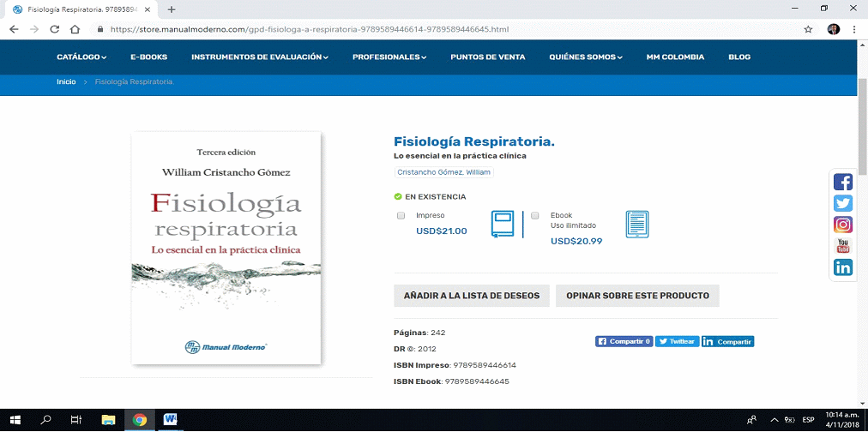Expand the Profesionales dropdown menu

point(389,57)
